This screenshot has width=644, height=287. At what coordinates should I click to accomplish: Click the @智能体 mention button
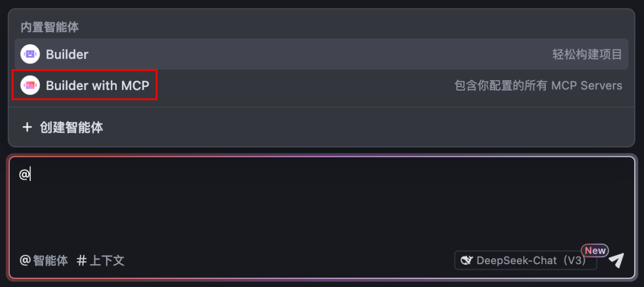[44, 260]
